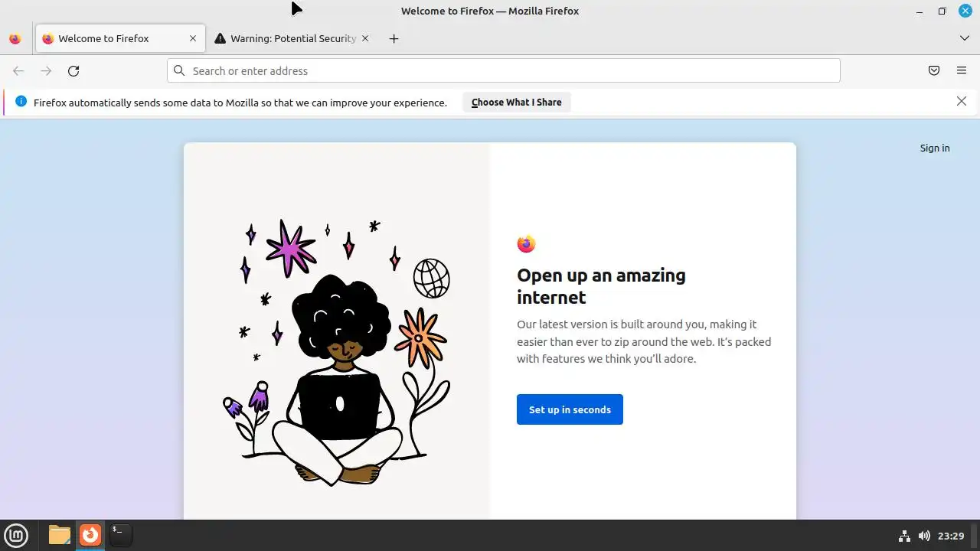Open the volume tray icon
Screen dimensions: 980x551
click(924, 536)
